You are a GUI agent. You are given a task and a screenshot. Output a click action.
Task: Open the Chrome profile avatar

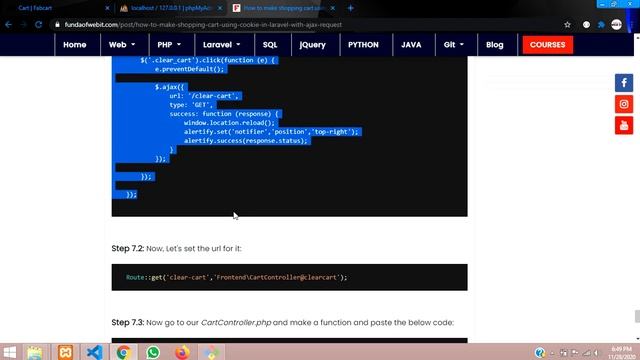click(616, 24)
